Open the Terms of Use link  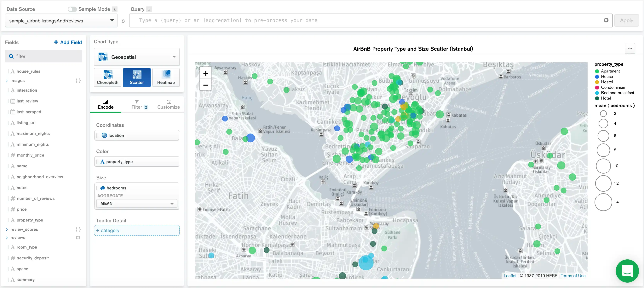pyautogui.click(x=573, y=276)
